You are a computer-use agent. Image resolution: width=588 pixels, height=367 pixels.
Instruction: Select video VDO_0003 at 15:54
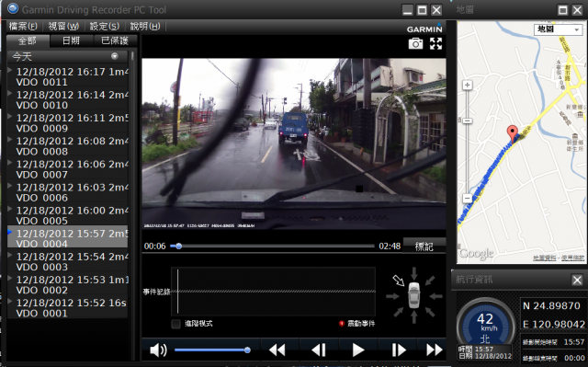click(67, 261)
